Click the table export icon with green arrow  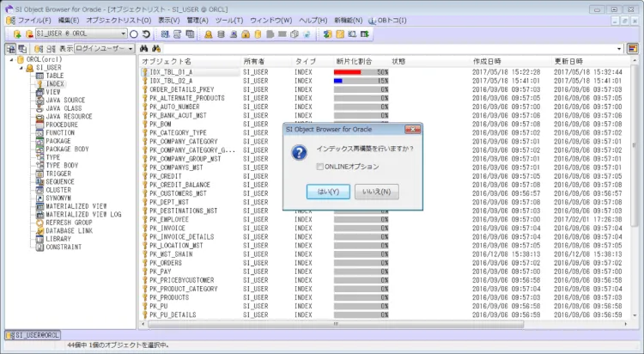click(365, 34)
